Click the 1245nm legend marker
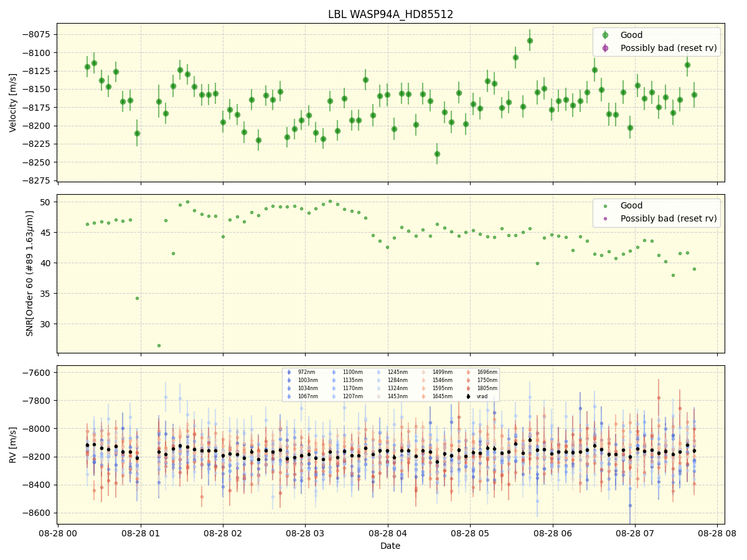This screenshot has width=747, height=560. [x=378, y=372]
